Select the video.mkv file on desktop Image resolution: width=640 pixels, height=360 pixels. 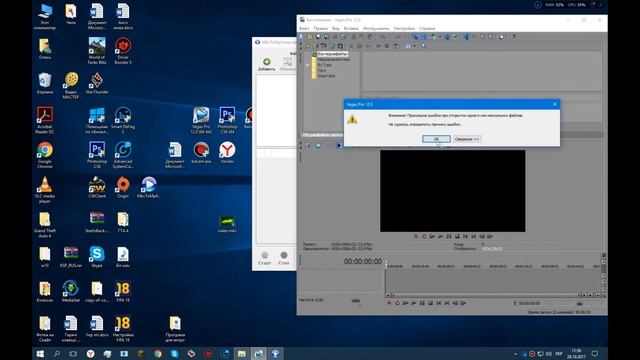(x=227, y=224)
